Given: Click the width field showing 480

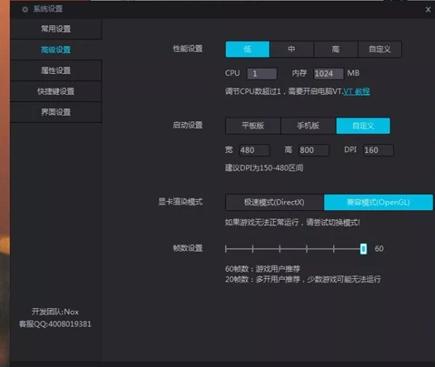Looking at the screenshot, I should click(254, 150).
